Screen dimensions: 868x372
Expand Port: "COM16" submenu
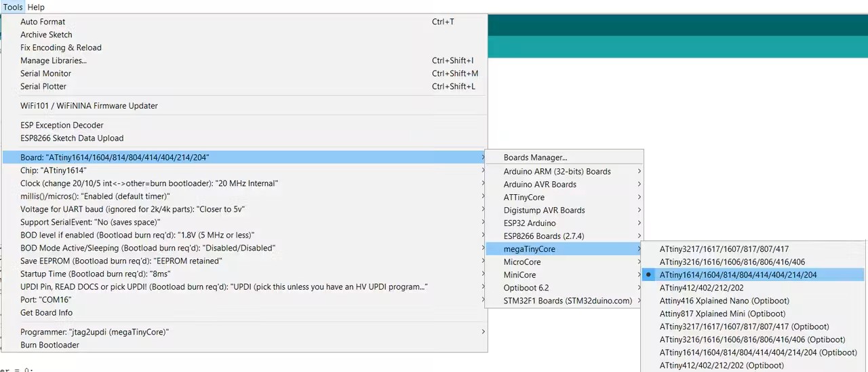click(244, 299)
